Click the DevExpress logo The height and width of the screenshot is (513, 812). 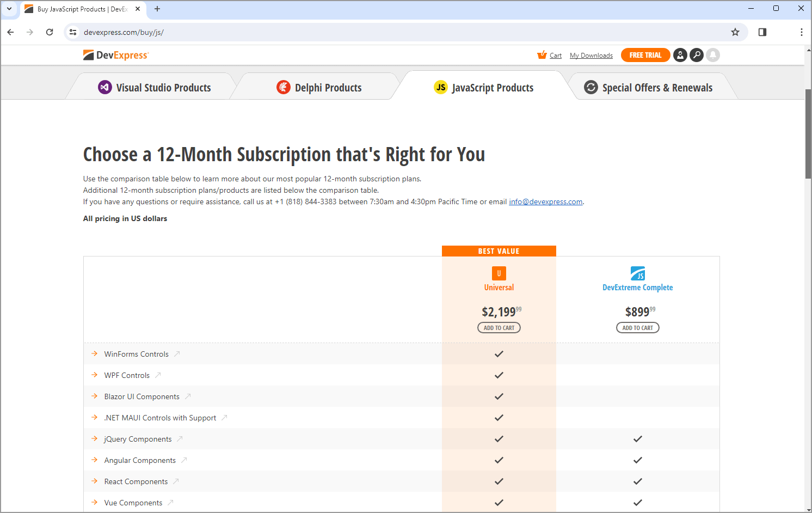click(116, 55)
